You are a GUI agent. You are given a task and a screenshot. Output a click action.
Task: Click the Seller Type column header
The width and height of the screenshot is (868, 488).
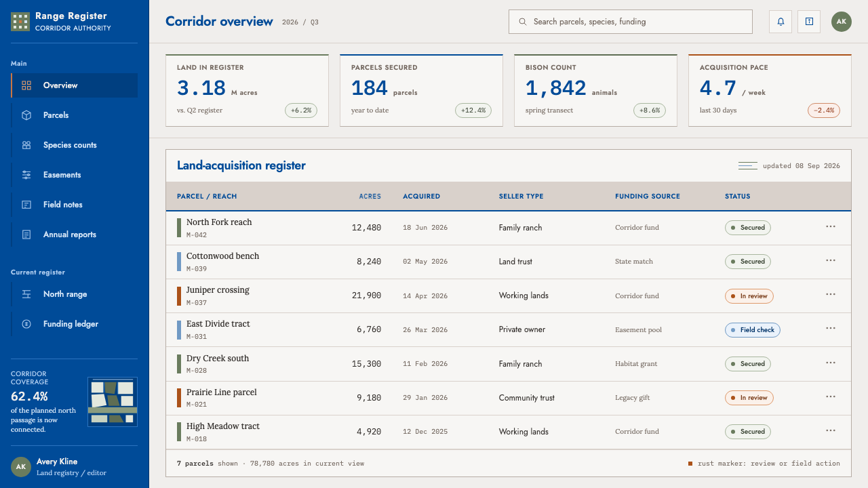[521, 197]
